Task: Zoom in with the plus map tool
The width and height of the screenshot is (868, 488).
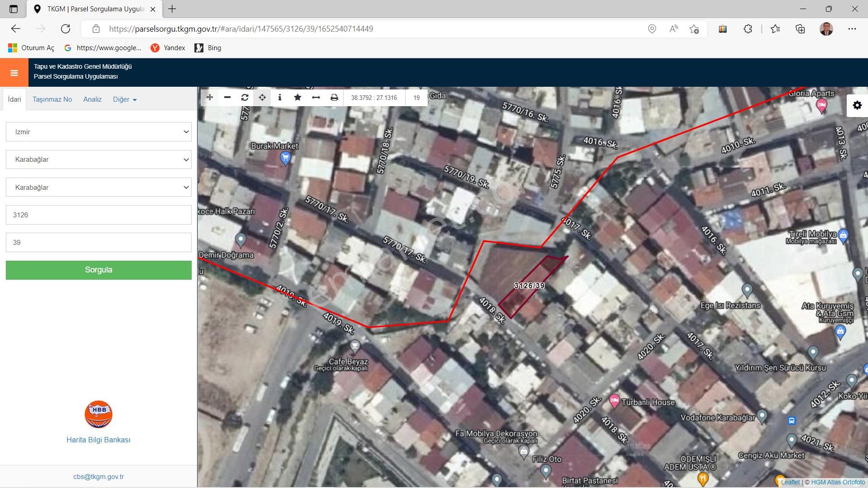Action: [x=209, y=98]
